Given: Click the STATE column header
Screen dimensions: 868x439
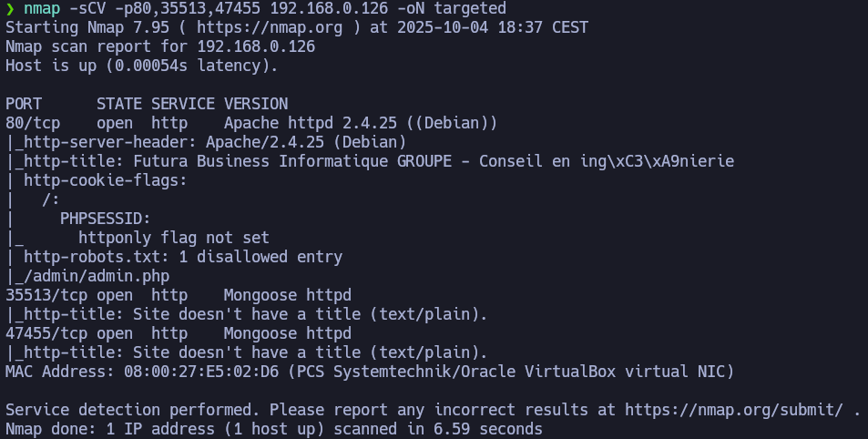Looking at the screenshot, I should (x=119, y=104).
